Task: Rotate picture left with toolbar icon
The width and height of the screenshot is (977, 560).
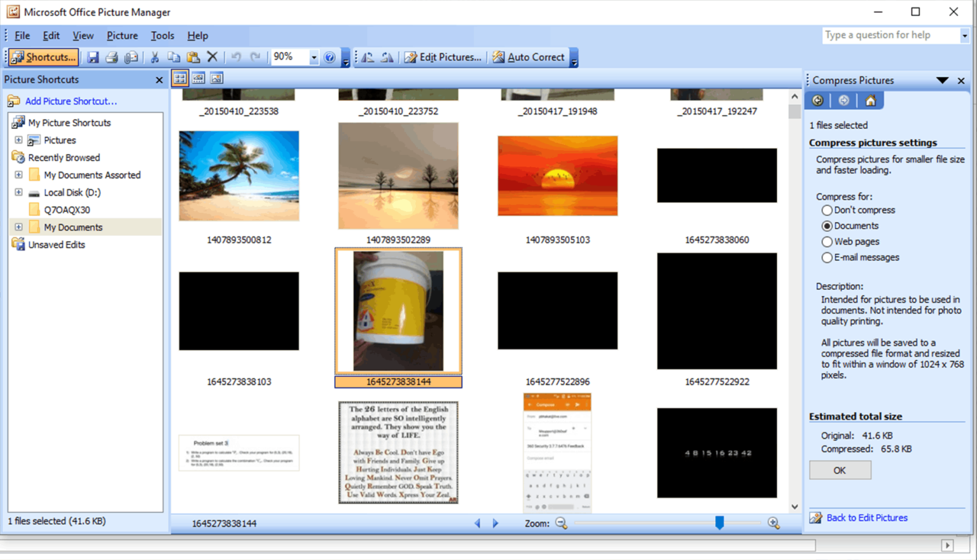Action: pyautogui.click(x=368, y=57)
